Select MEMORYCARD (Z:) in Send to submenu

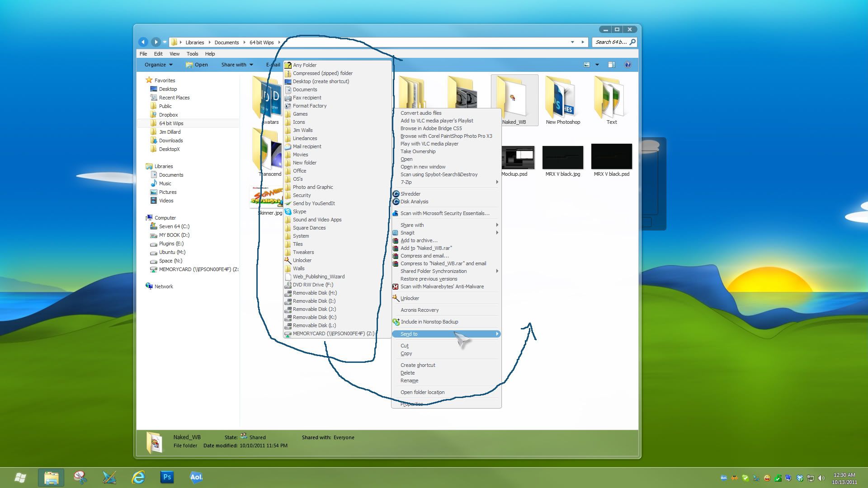pos(334,333)
